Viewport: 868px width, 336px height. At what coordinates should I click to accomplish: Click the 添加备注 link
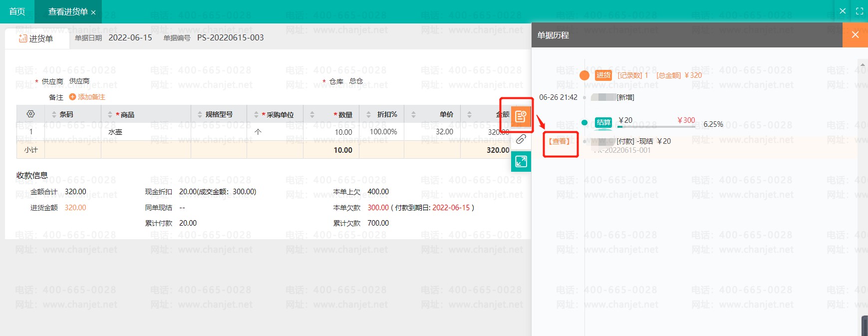click(x=91, y=97)
